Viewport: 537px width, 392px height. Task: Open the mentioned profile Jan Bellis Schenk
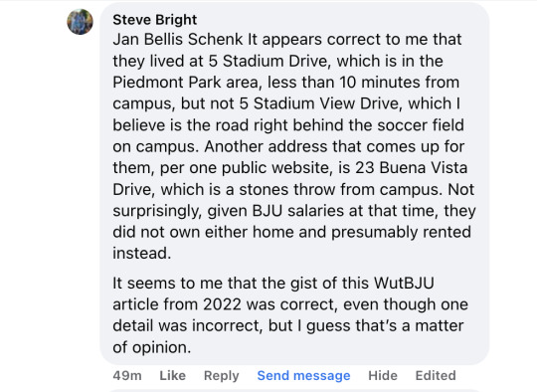tap(178, 39)
